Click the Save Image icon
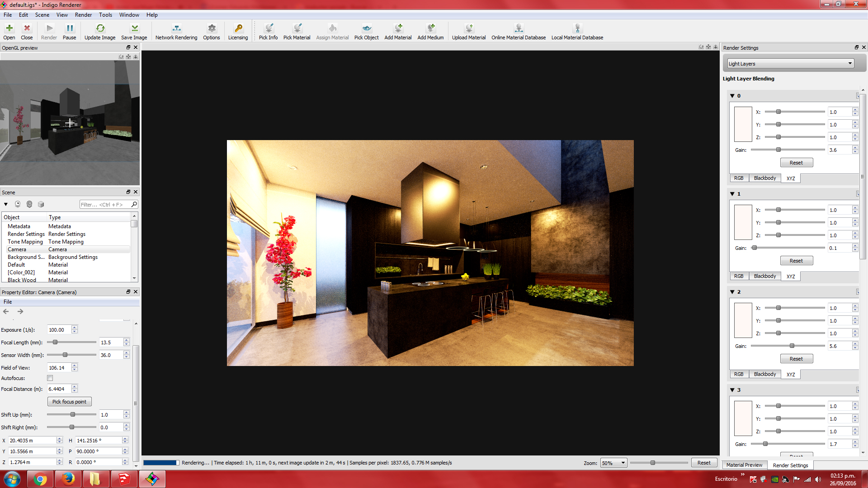Image resolution: width=868 pixels, height=488 pixels. [x=134, y=32]
